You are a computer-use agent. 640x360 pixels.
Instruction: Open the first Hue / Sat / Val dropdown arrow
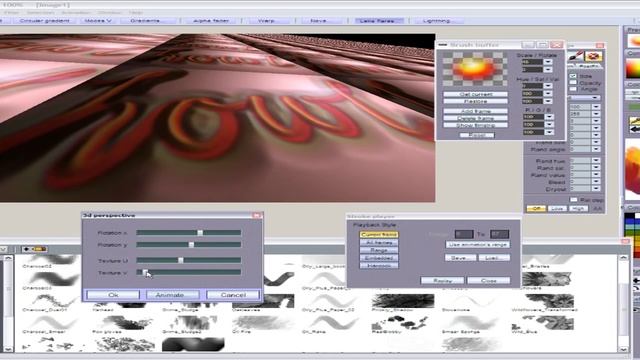[x=548, y=86]
